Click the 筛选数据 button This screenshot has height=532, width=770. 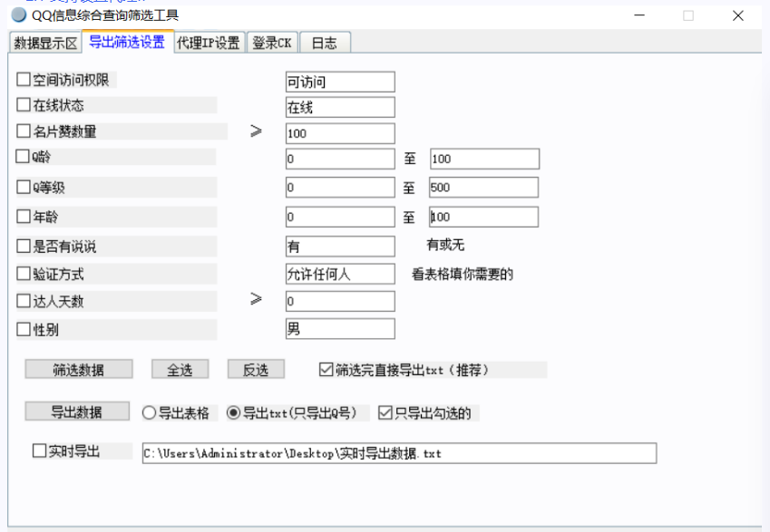[x=79, y=369]
